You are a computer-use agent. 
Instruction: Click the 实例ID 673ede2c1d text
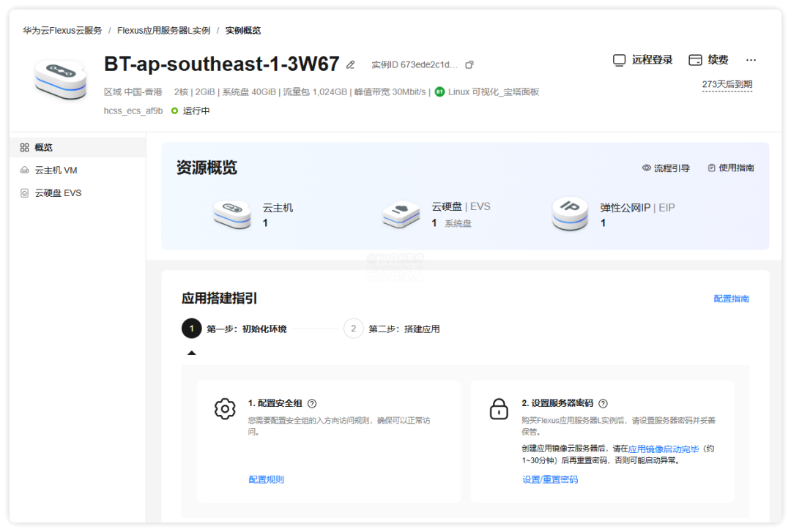(415, 64)
